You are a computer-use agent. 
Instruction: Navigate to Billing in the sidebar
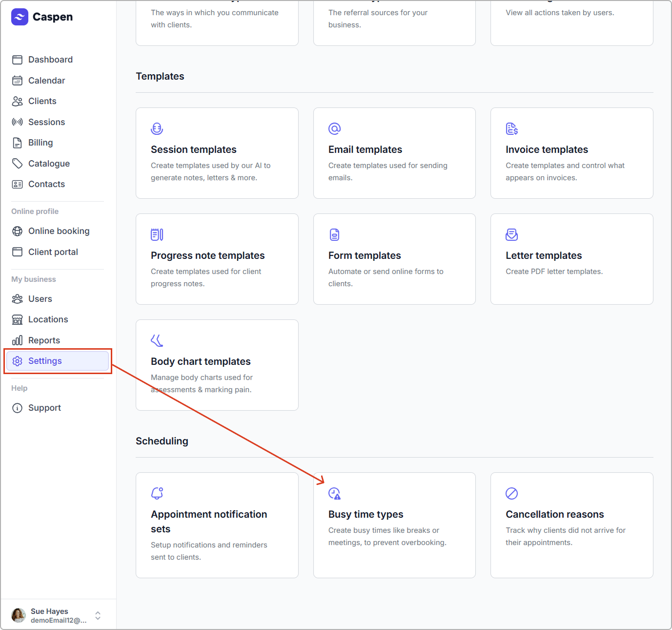pos(41,143)
